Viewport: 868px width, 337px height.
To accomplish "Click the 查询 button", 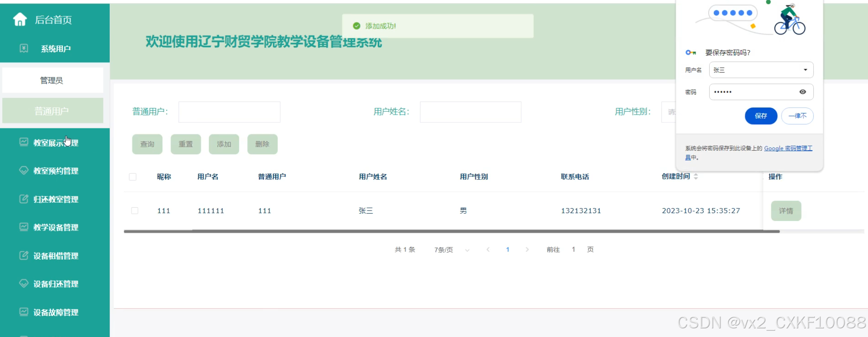I will 147,144.
